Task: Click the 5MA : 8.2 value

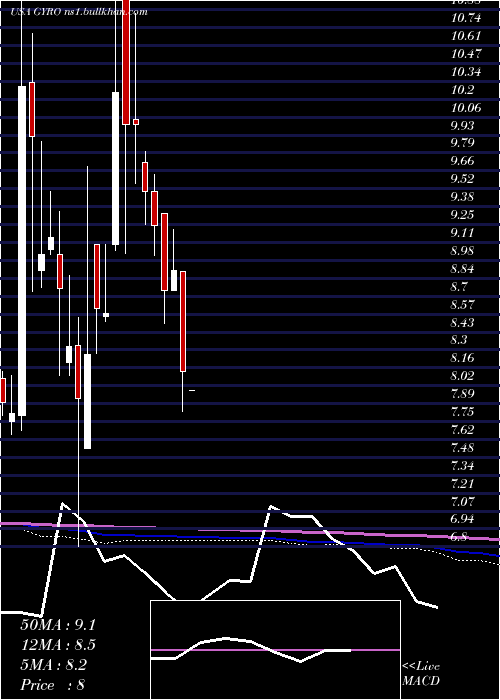Action: coord(54,665)
